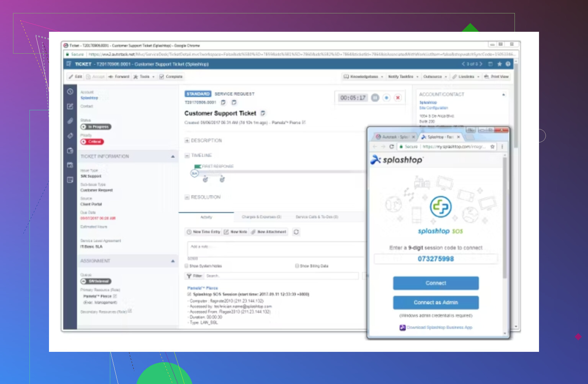Open the Livelinks dropdown
588x384 pixels.
[466, 77]
